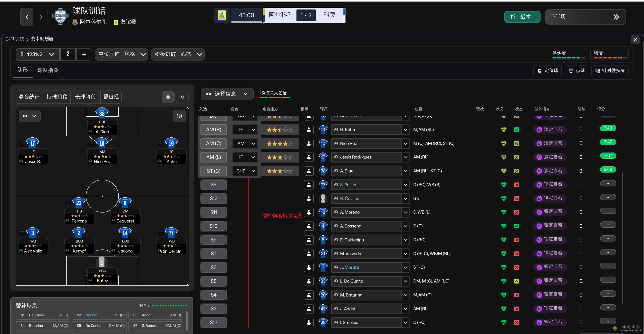The width and height of the screenshot is (644, 334).
Task: Click the FIFA competition icon
Action: click(222, 15)
